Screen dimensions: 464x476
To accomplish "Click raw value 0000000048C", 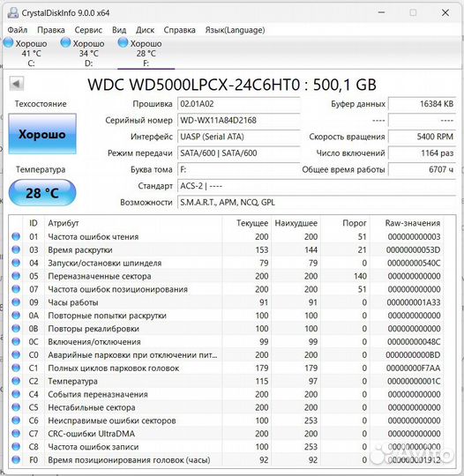I will click(x=414, y=342).
